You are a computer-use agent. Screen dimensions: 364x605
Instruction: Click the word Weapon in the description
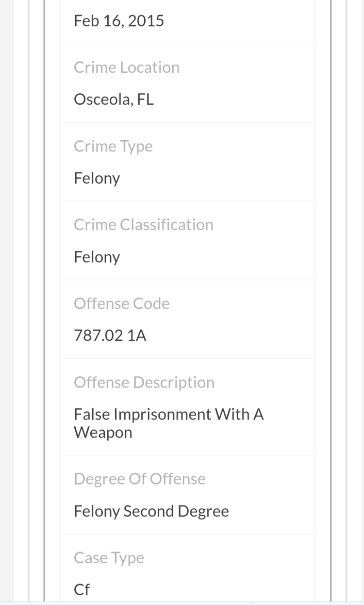coord(103,432)
